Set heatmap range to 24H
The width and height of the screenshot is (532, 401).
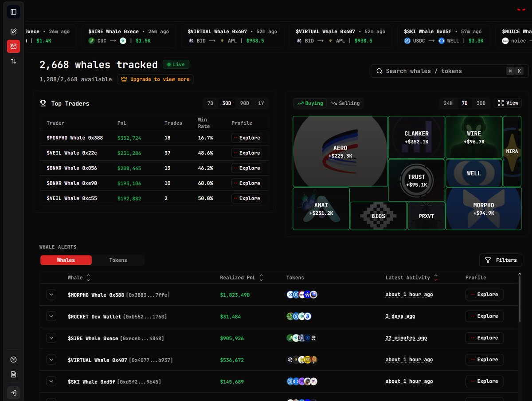tap(448, 103)
